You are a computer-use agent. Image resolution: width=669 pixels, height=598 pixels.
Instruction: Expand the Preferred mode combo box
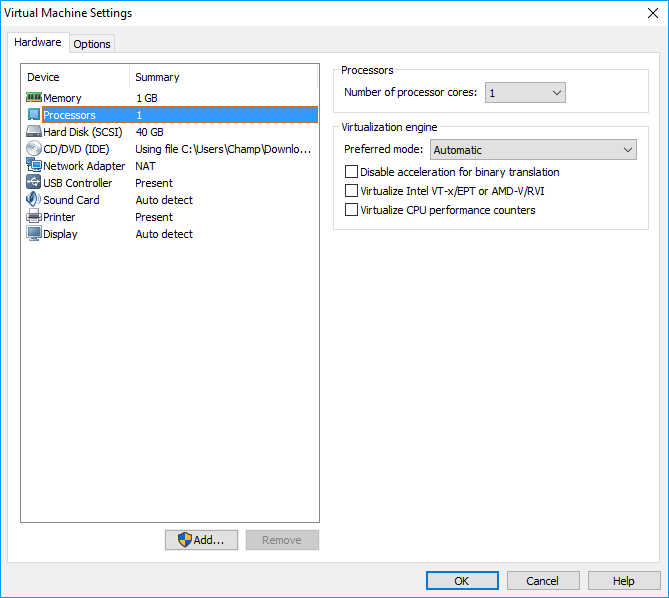(x=533, y=150)
